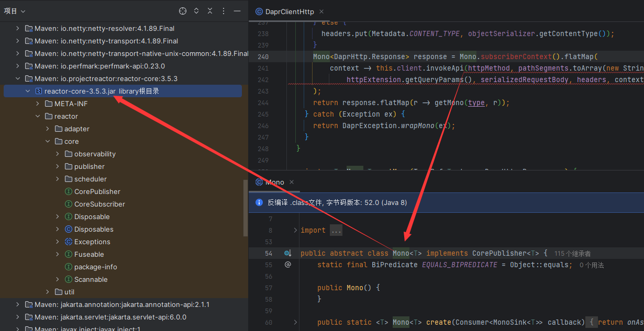Switch to the Mono tab
This screenshot has height=331, width=644.
(x=275, y=182)
